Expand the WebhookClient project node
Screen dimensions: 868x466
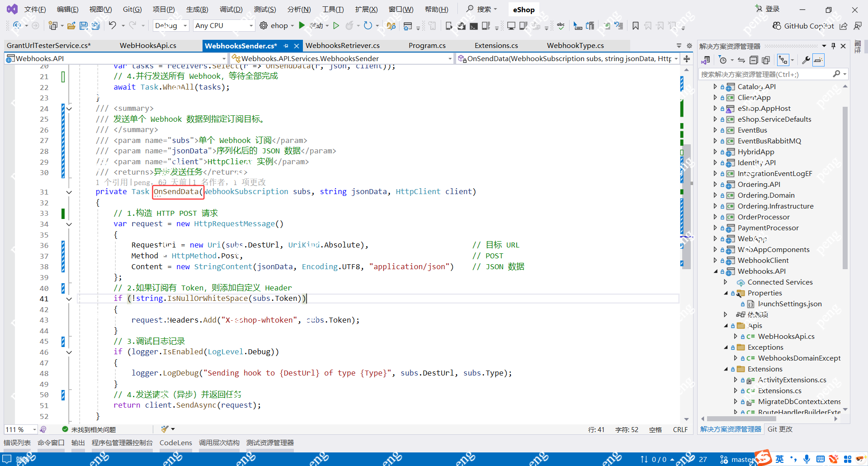coord(715,260)
